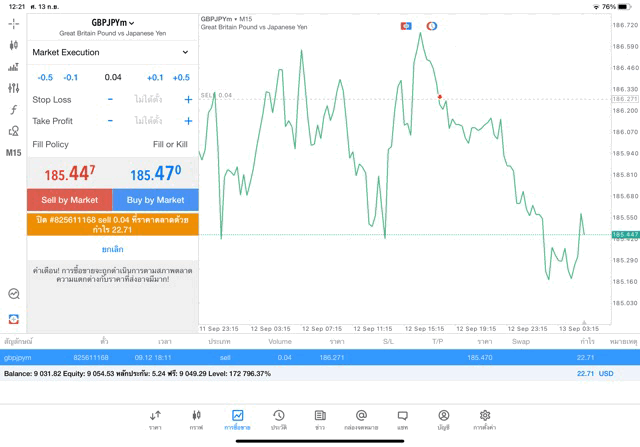640x447 pixels.
Task: Decrease Take Profit with minus button
Action: [x=110, y=121]
